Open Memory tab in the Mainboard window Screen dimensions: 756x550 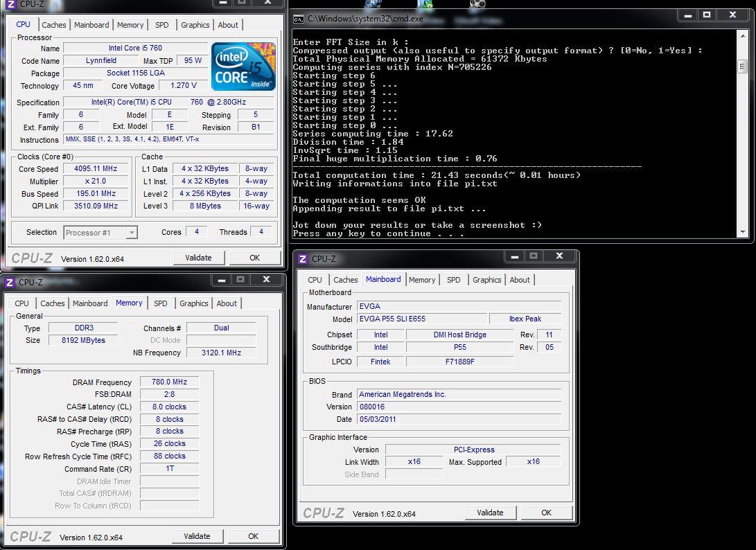[422, 280]
